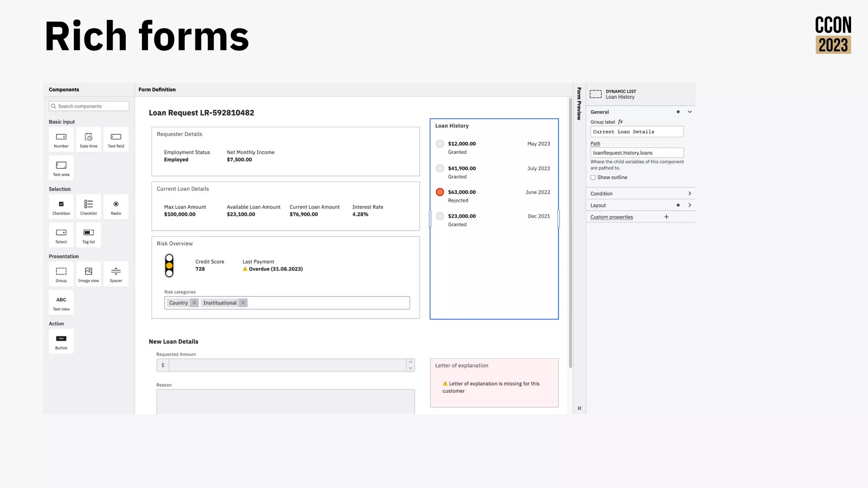The width and height of the screenshot is (868, 488).
Task: Increment the Requested Amount stepper
Action: click(x=410, y=362)
